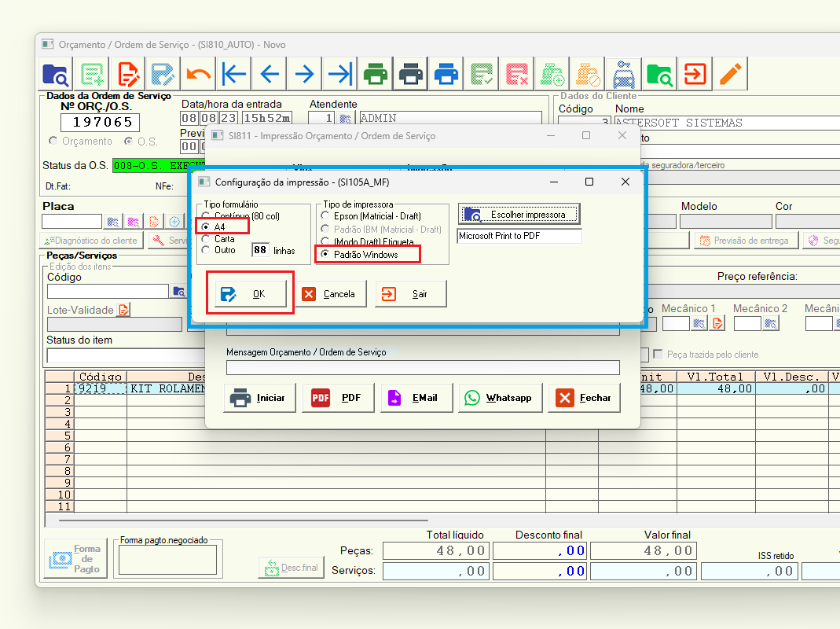
Task: Click the Nº ORÇ./O.S. 197065 field
Action: point(100,122)
